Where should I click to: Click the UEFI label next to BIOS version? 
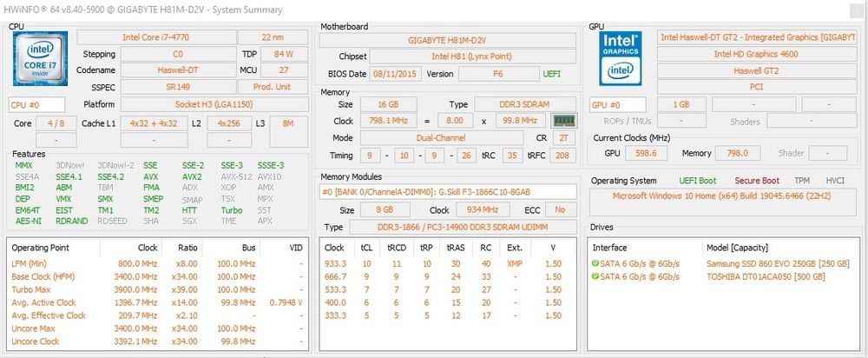(x=551, y=74)
